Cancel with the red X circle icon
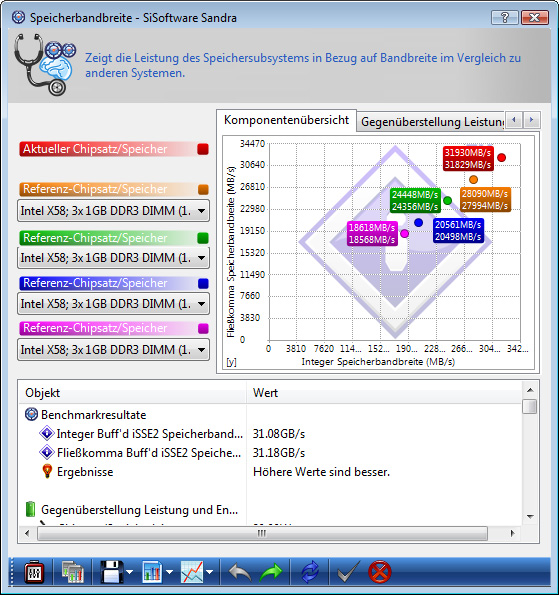 coord(379,572)
